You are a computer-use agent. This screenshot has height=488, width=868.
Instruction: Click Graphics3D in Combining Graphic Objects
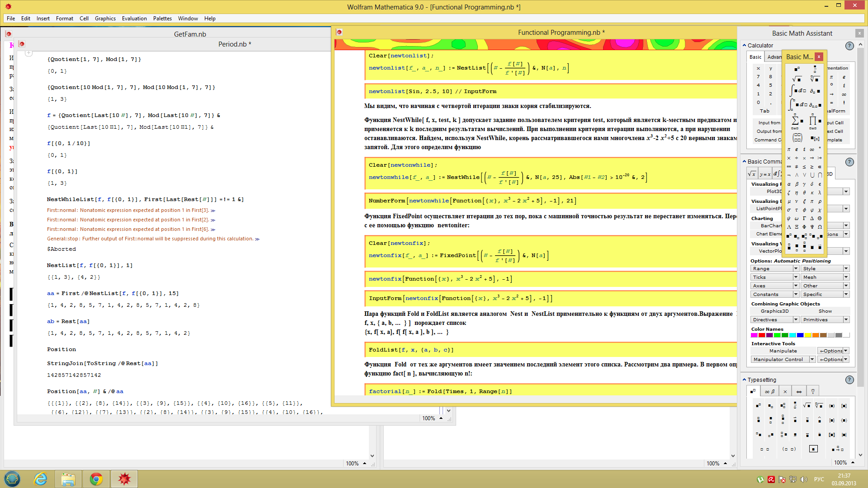coord(774,311)
